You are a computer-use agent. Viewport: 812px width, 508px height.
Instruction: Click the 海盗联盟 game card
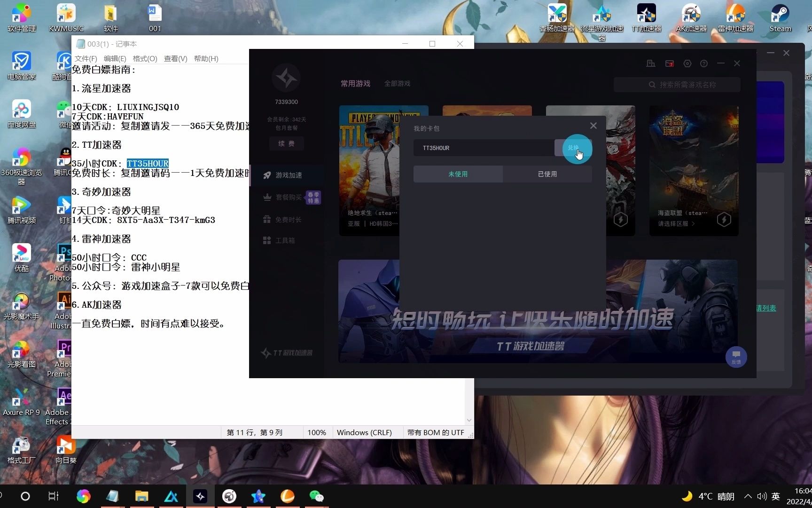[694, 171]
